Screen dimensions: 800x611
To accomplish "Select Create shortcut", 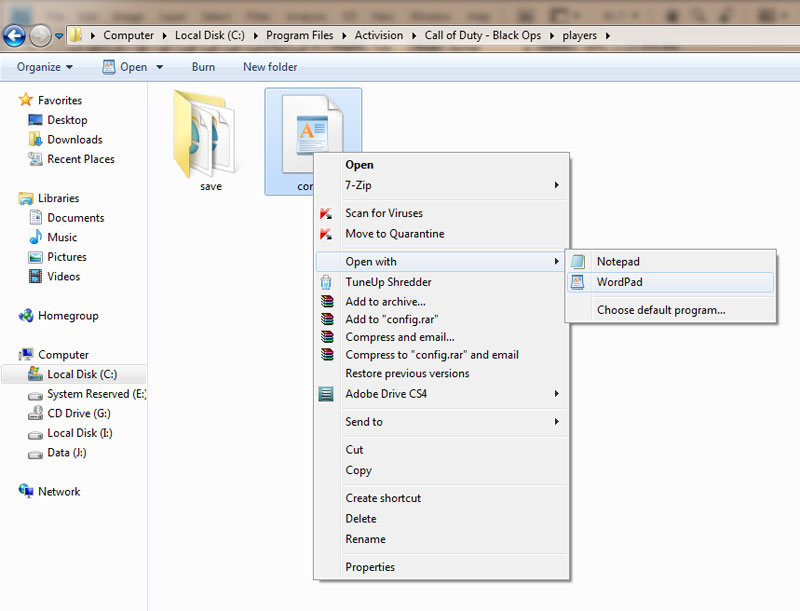I will pyautogui.click(x=442, y=498).
